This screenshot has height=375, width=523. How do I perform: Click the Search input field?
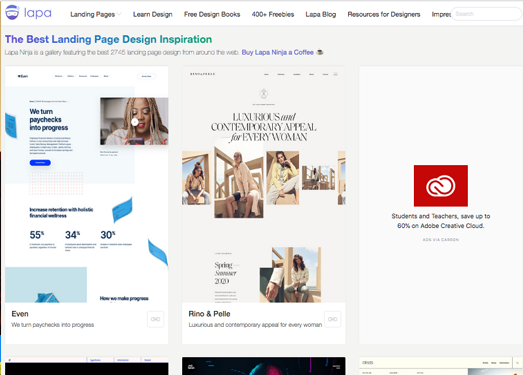pyautogui.click(x=486, y=14)
